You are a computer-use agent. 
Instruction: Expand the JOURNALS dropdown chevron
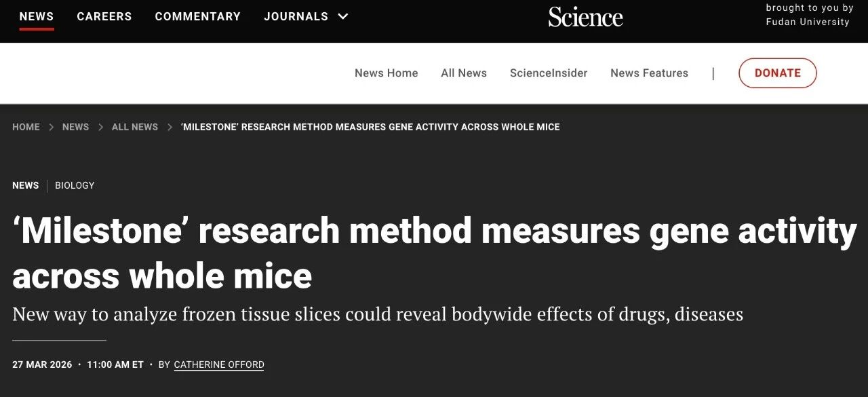click(x=343, y=16)
